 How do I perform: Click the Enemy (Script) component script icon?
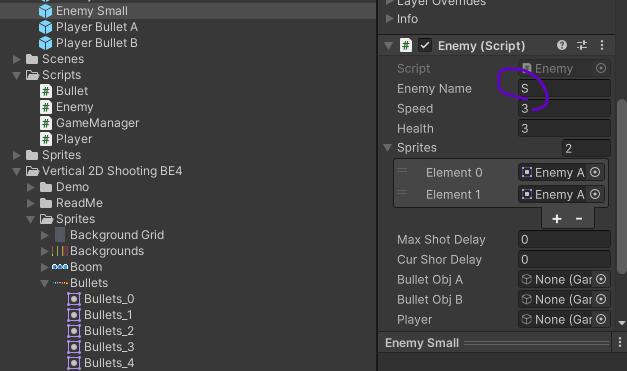pyautogui.click(x=406, y=45)
